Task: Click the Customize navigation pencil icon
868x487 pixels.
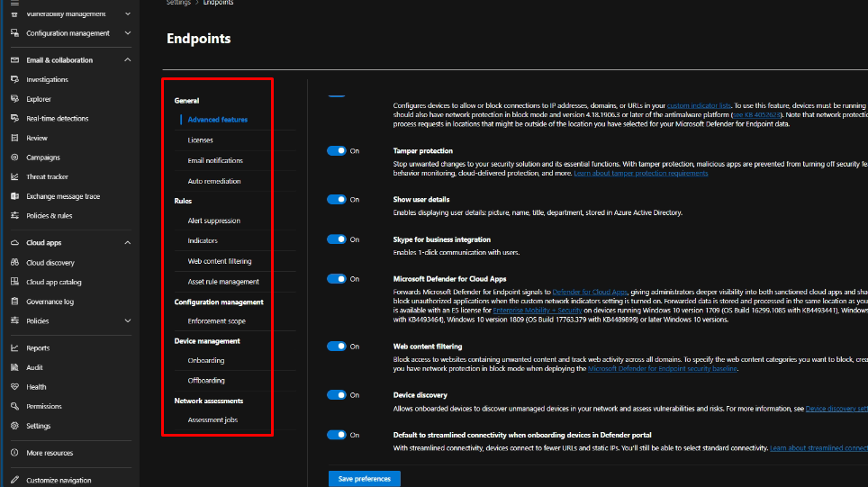Action: click(x=15, y=480)
